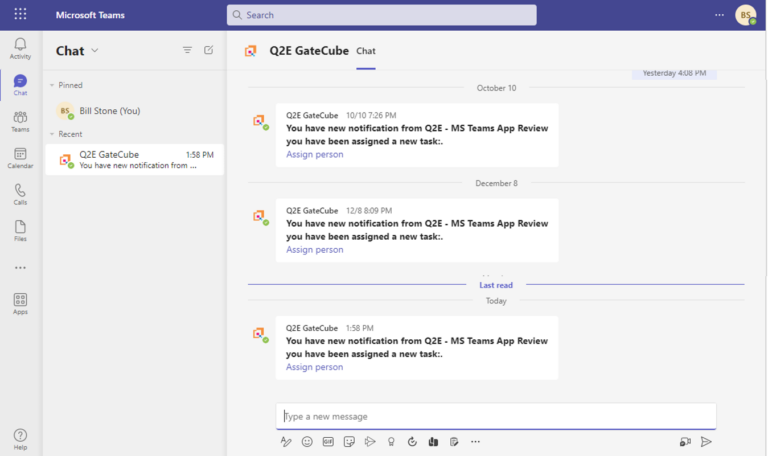Click Assign person link in October 10 message
Screen dimensions: 768x456
pos(314,154)
